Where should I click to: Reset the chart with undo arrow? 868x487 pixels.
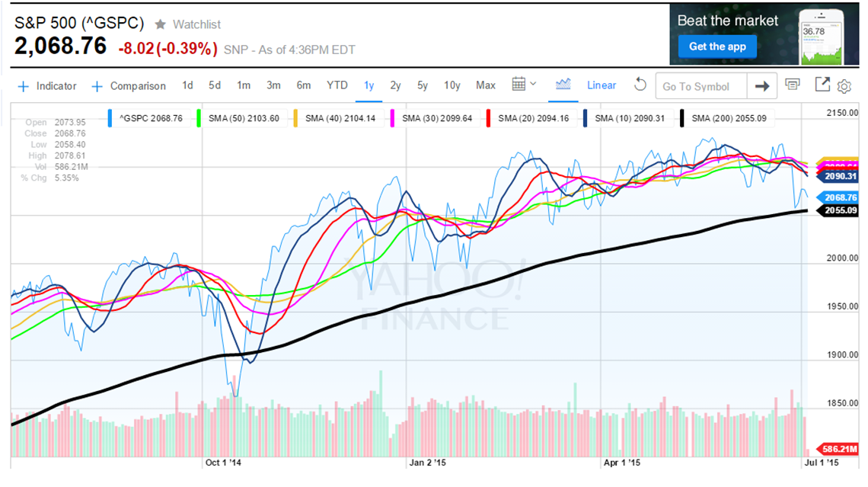point(640,85)
